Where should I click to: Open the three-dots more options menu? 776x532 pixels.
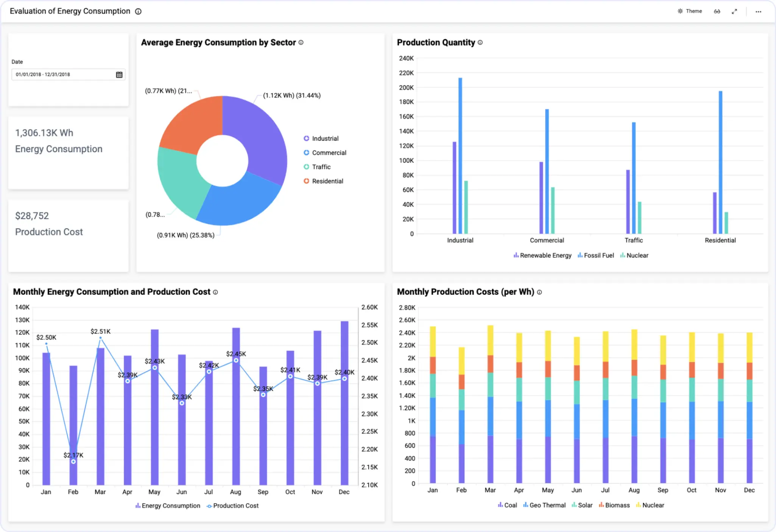pos(758,11)
